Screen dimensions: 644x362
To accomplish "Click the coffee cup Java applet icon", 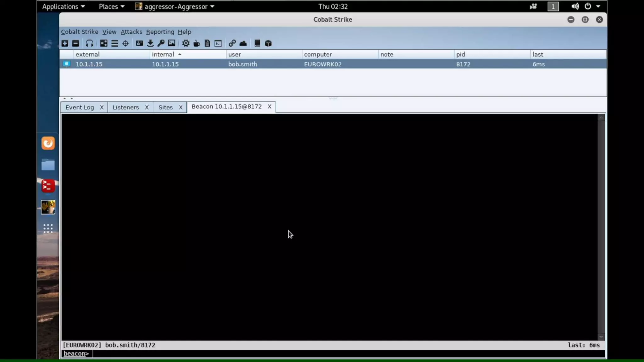I will (x=197, y=43).
